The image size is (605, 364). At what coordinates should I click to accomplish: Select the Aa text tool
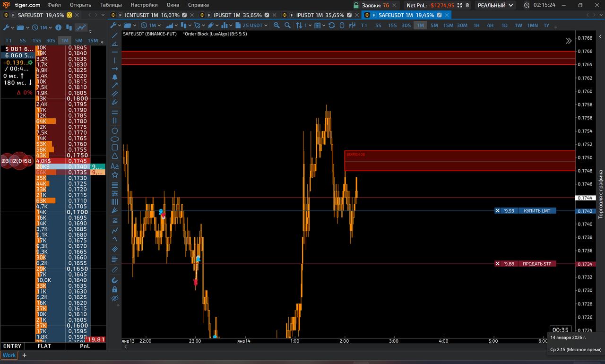pyautogui.click(x=114, y=166)
